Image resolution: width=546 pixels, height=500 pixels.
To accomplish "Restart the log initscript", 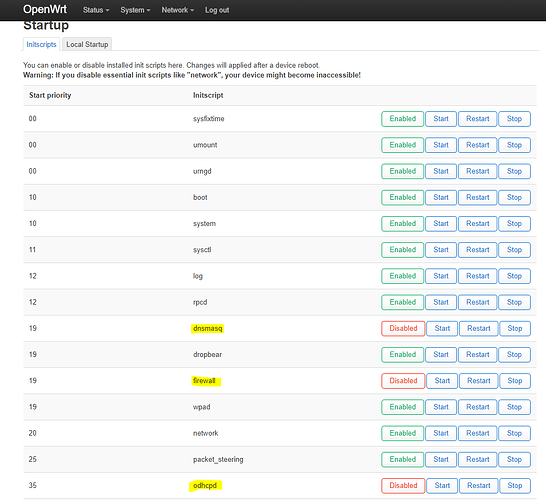I will click(x=477, y=276).
